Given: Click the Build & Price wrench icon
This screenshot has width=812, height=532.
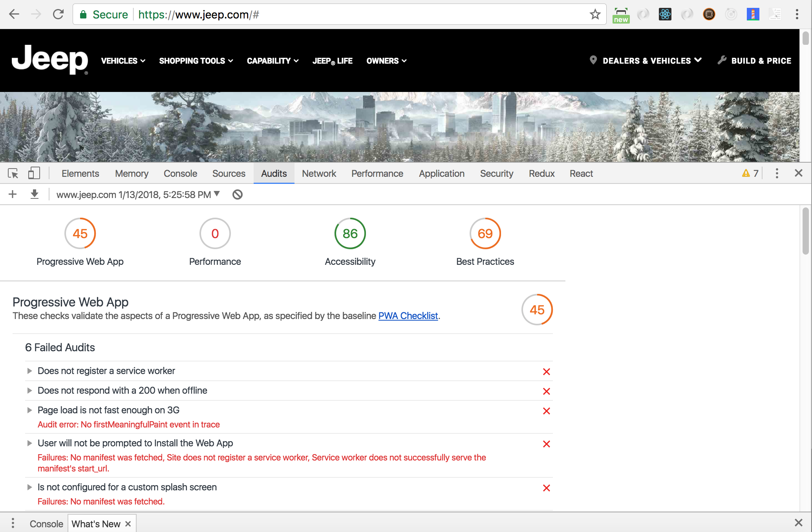Looking at the screenshot, I should 722,60.
